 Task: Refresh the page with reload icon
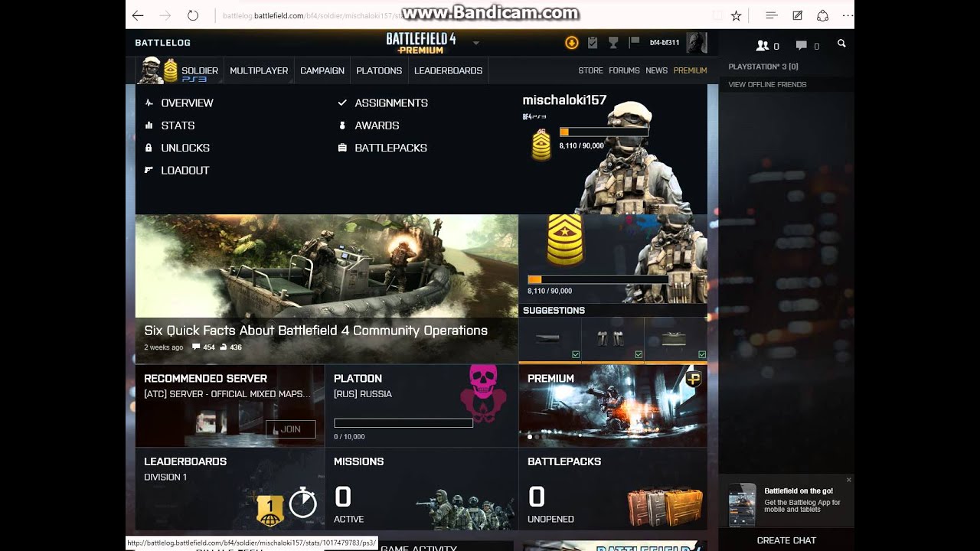pyautogui.click(x=193, y=15)
